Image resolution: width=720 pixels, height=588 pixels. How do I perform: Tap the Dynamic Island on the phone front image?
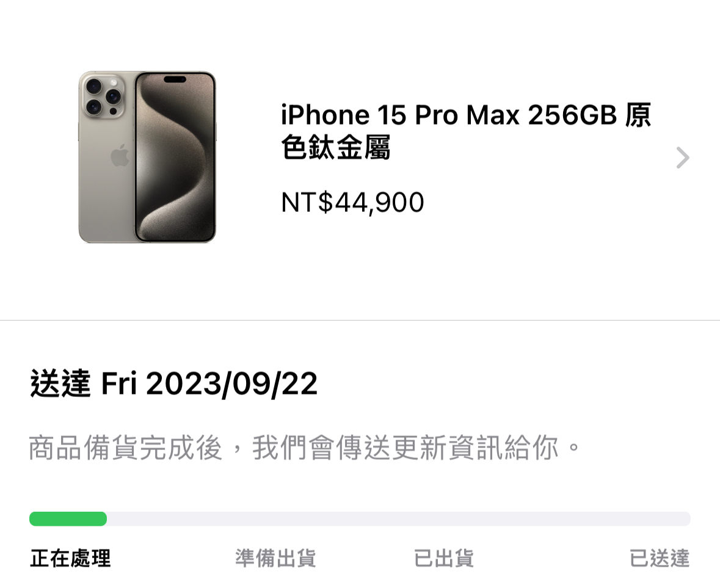pos(175,79)
